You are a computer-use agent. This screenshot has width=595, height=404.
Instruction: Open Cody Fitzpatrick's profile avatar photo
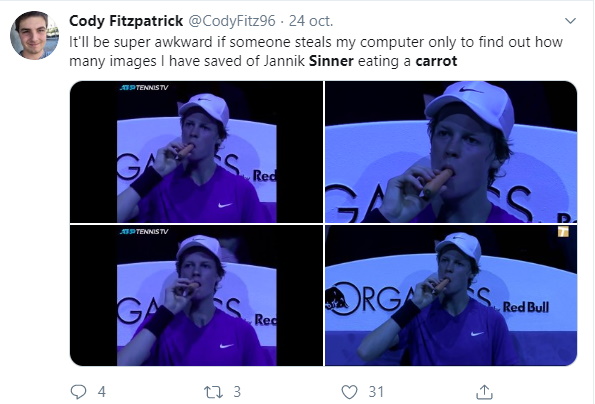[x=34, y=35]
